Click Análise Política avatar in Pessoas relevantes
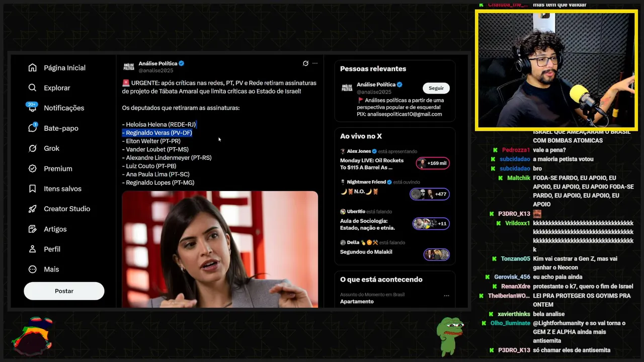The width and height of the screenshot is (644, 362). tap(347, 87)
